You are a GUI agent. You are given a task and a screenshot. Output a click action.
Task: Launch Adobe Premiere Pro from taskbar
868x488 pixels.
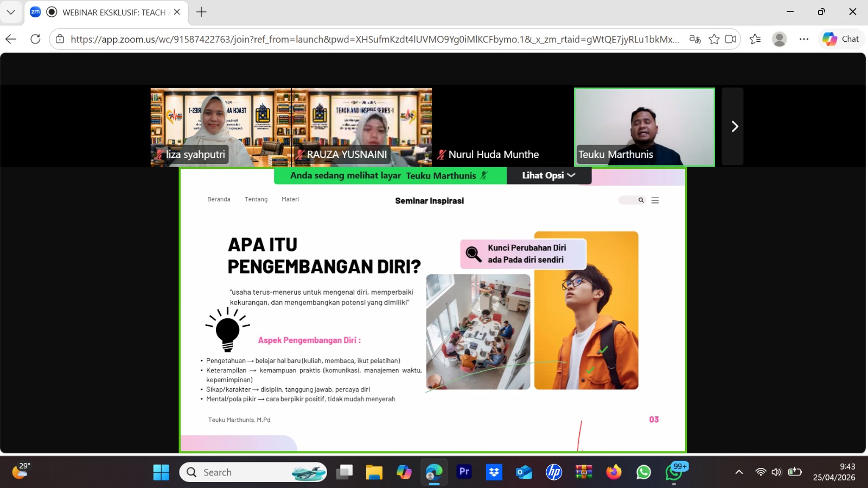click(x=464, y=472)
